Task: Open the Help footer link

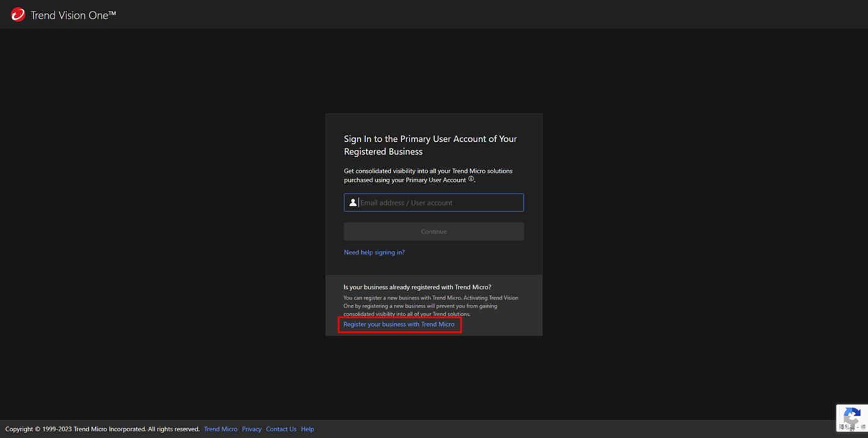Action: [x=307, y=429]
